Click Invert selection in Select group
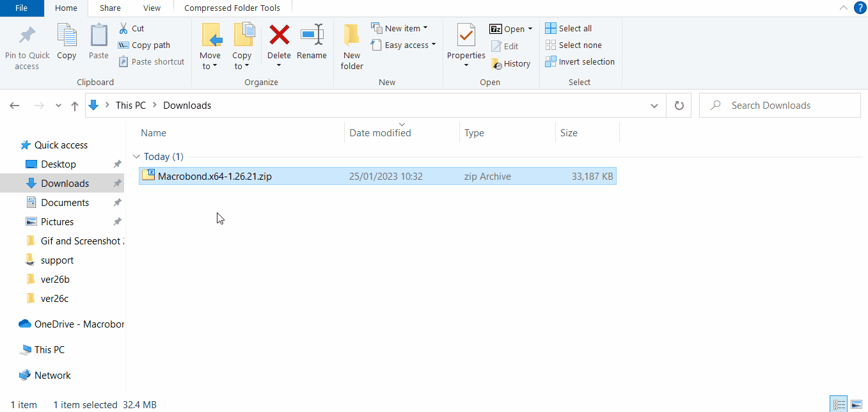 pyautogui.click(x=580, y=61)
